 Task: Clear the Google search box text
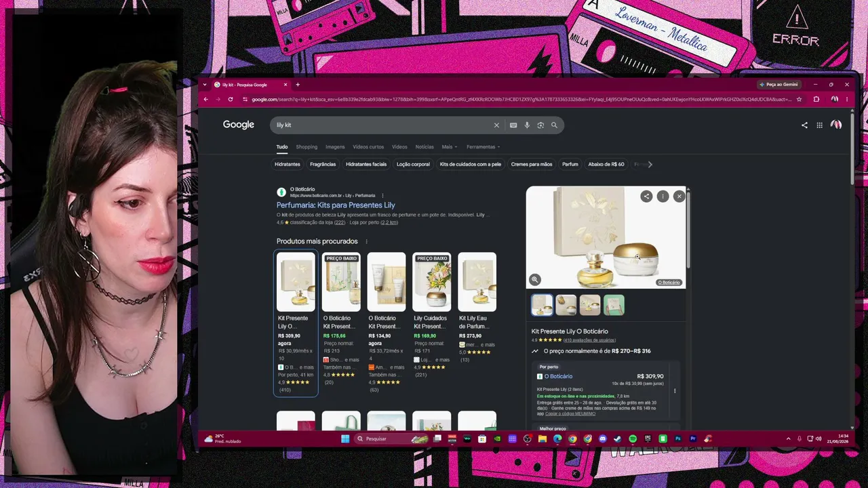click(496, 125)
